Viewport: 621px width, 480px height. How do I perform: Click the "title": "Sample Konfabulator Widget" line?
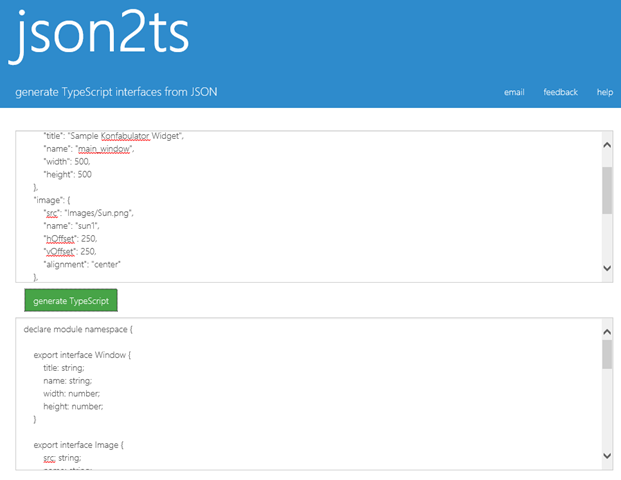click(x=114, y=136)
